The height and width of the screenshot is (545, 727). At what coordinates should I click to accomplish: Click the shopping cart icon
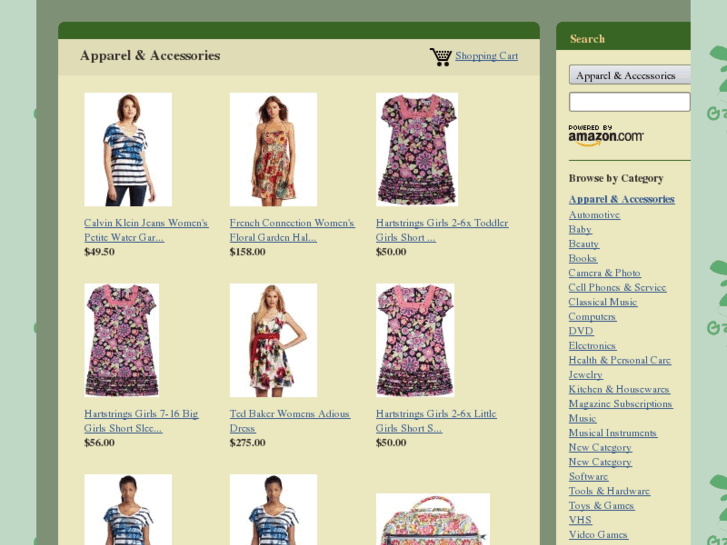(440, 57)
